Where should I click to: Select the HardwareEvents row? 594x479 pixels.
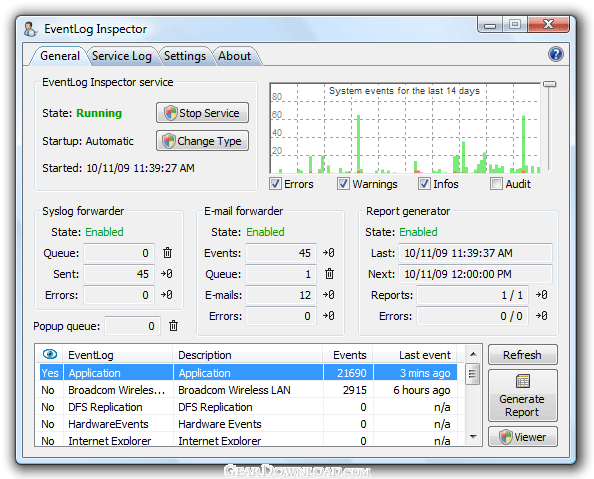click(x=248, y=424)
